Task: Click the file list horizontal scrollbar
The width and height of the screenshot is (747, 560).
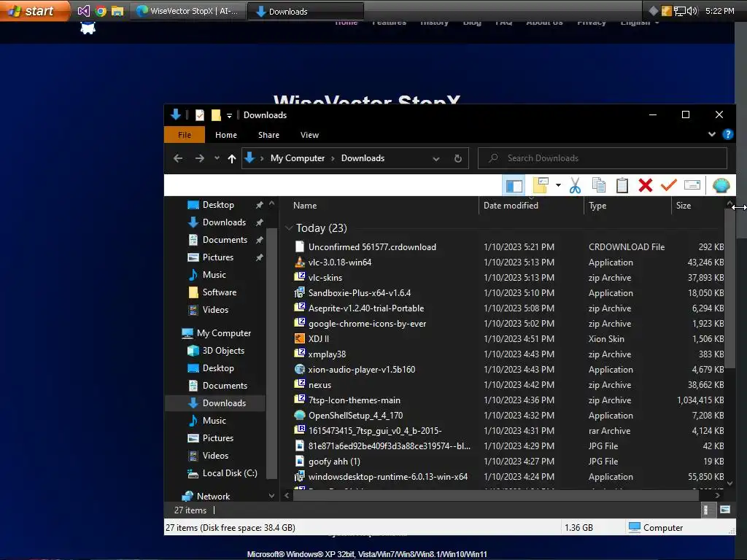Action: point(496,495)
